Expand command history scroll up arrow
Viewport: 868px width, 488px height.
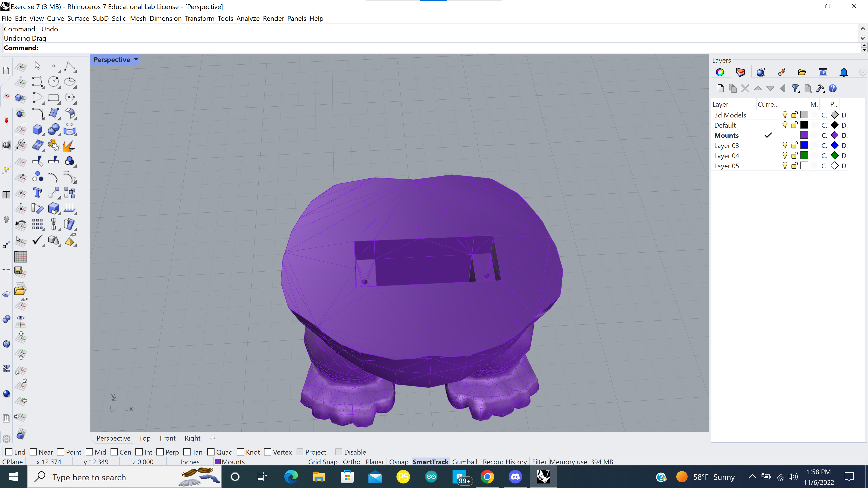coord(863,29)
